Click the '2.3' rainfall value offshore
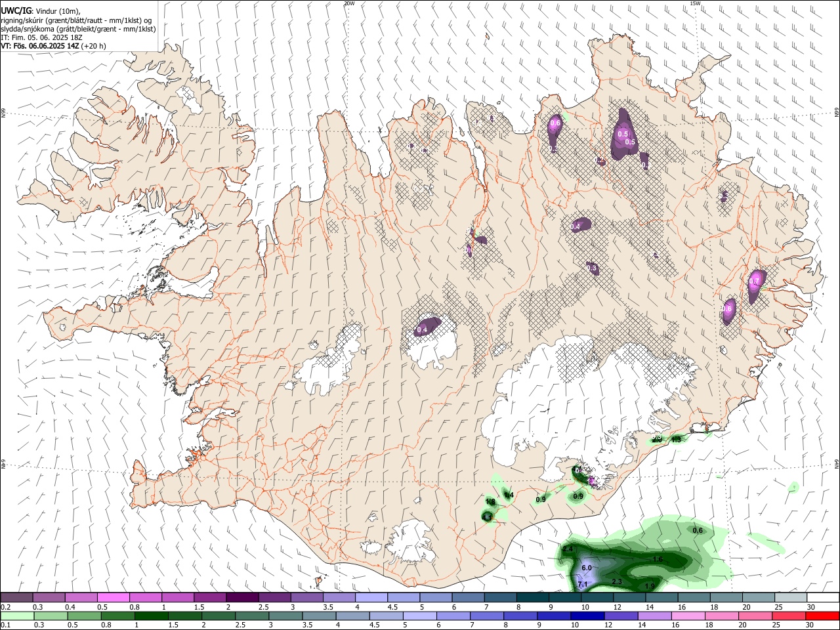Screen dimensions: 840x630 click(617, 582)
